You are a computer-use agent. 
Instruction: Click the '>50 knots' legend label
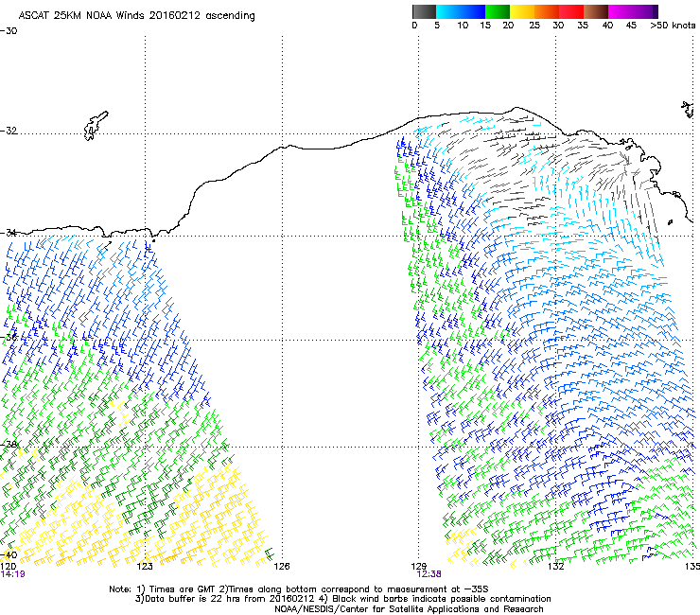pyautogui.click(x=673, y=26)
